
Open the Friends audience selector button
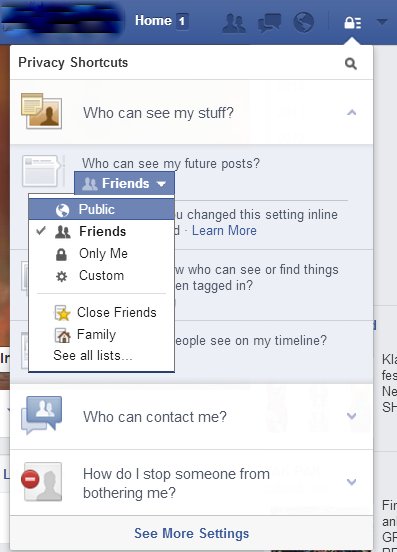[x=124, y=183]
